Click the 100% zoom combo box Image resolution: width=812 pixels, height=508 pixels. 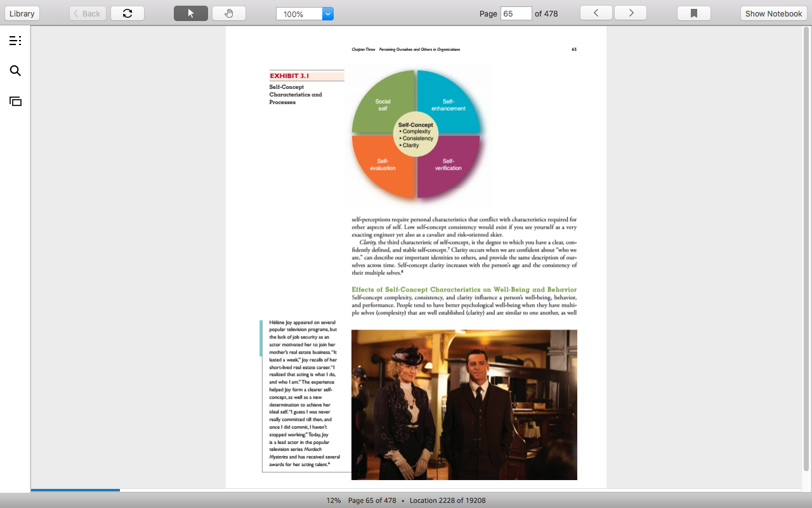point(304,13)
